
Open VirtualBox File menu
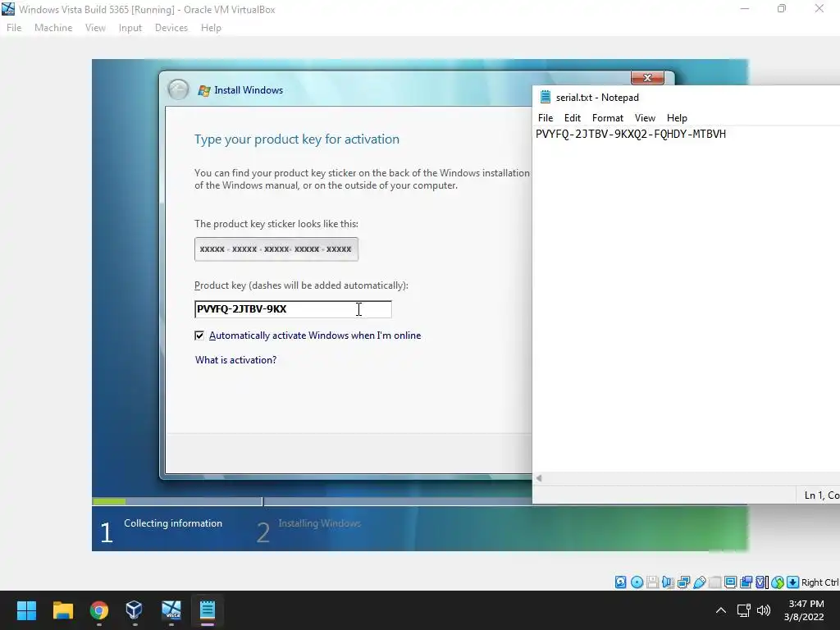[14, 28]
